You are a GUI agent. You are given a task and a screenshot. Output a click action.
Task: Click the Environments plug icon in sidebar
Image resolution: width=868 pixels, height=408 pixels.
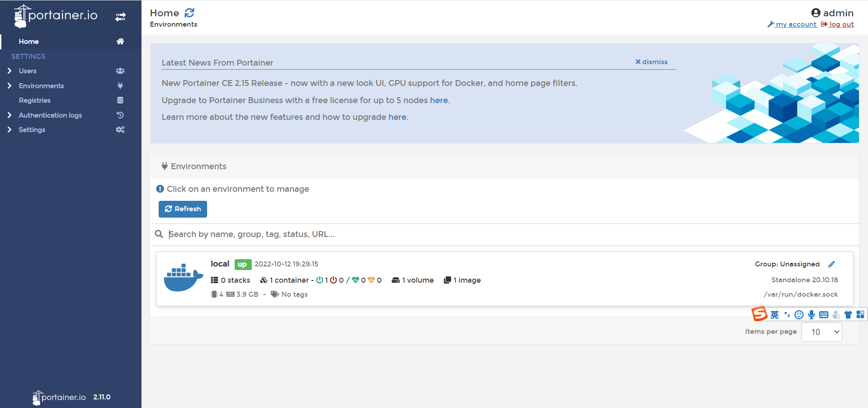120,86
